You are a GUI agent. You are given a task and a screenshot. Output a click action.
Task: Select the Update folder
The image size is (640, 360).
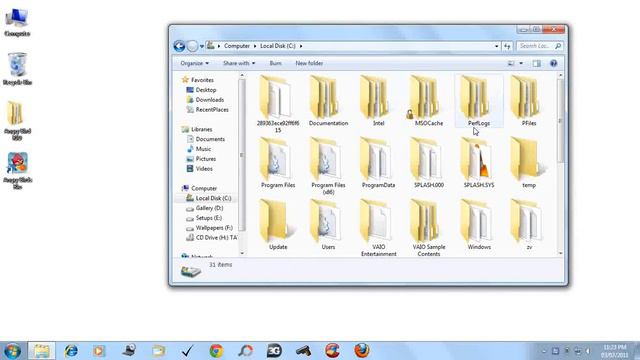(278, 225)
